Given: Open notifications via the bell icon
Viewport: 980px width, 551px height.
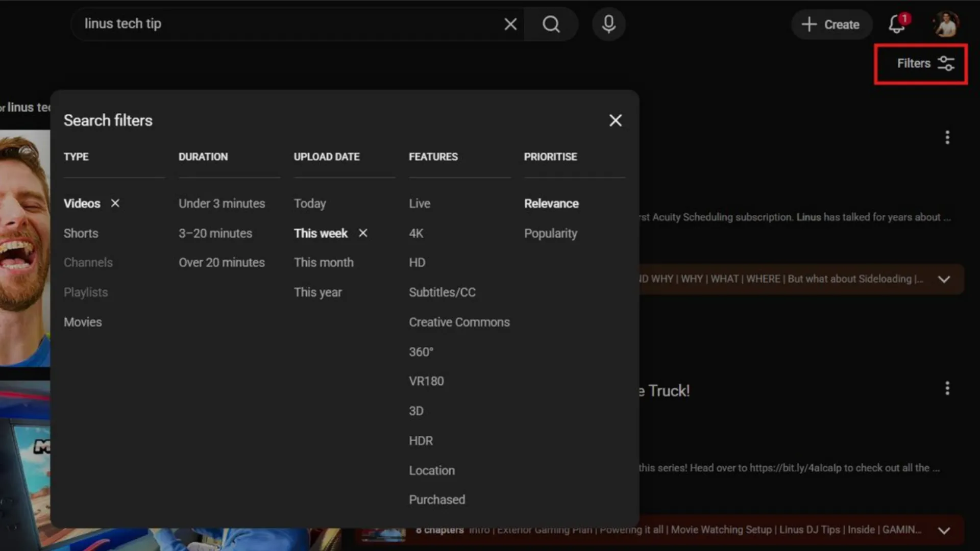Looking at the screenshot, I should click(897, 24).
